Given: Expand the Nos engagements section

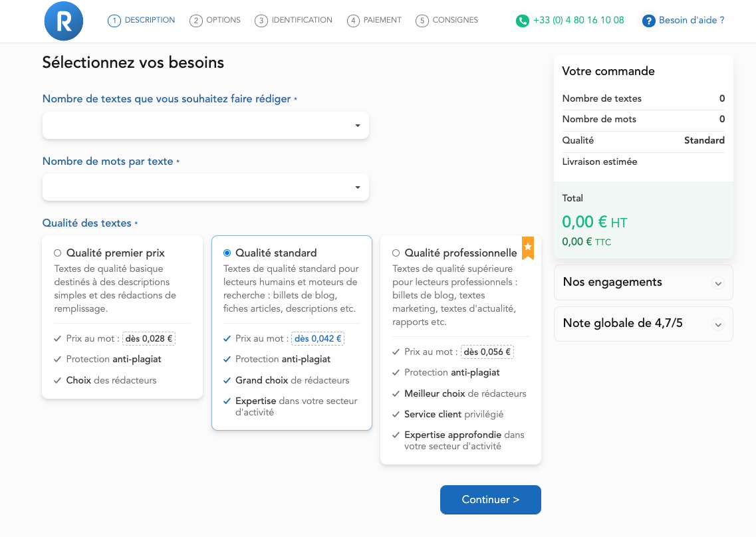Looking at the screenshot, I should click(x=643, y=282).
